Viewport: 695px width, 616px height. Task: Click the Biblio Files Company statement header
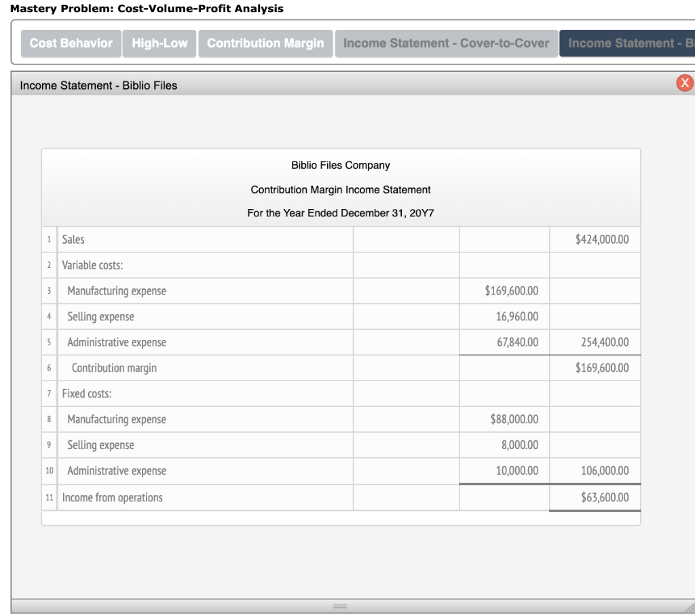click(340, 165)
